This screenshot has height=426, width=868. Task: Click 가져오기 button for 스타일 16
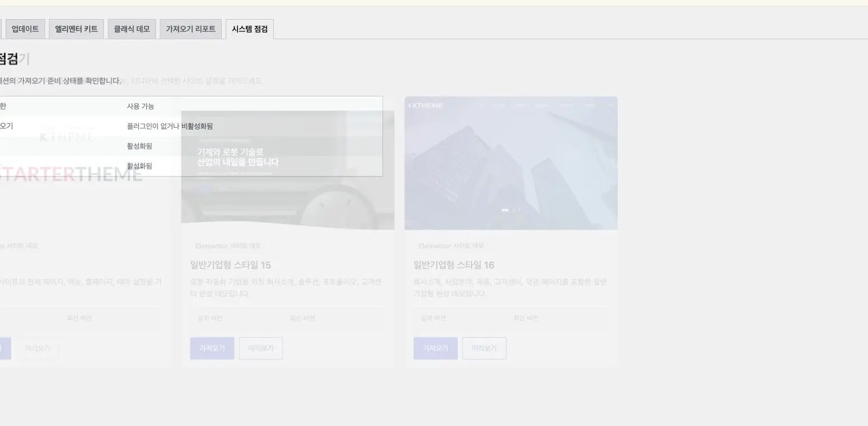click(x=436, y=348)
